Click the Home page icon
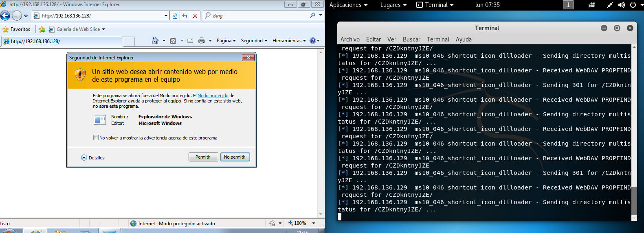The width and height of the screenshot is (644, 233). (x=155, y=41)
